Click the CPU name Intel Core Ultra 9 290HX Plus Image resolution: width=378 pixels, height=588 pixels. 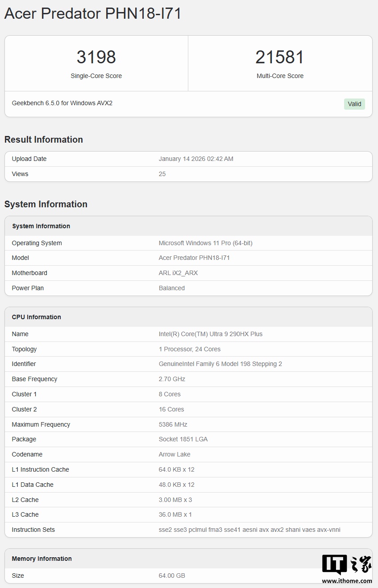[210, 334]
